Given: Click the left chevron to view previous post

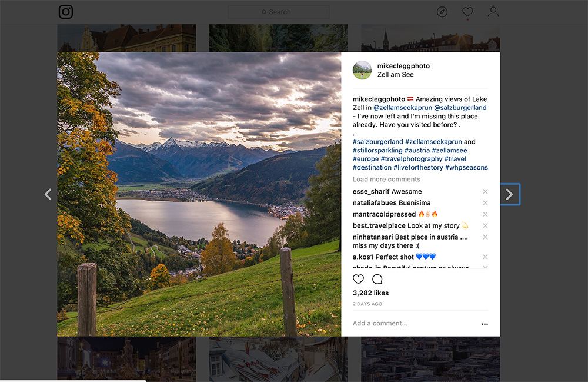Looking at the screenshot, I should tap(48, 194).
